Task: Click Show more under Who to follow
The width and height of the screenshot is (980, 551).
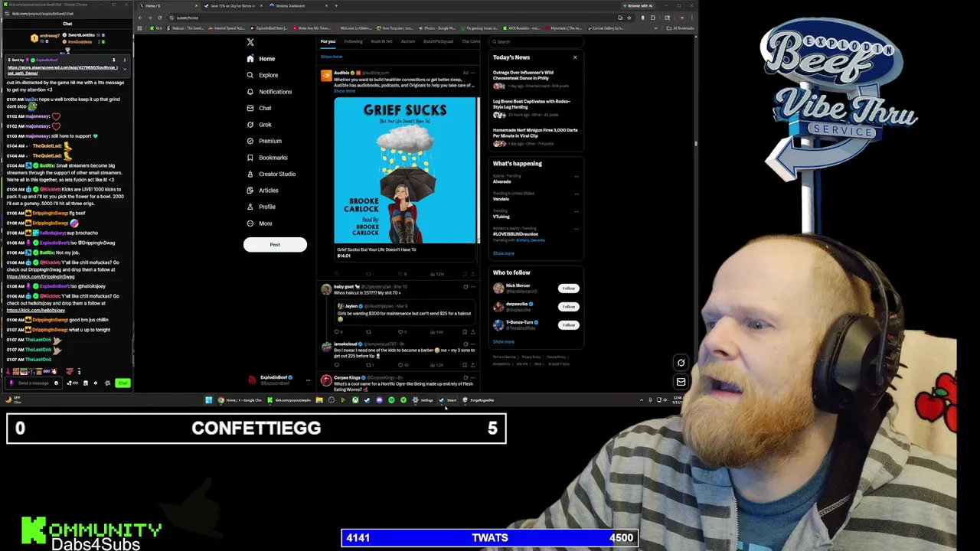Action: [x=503, y=342]
